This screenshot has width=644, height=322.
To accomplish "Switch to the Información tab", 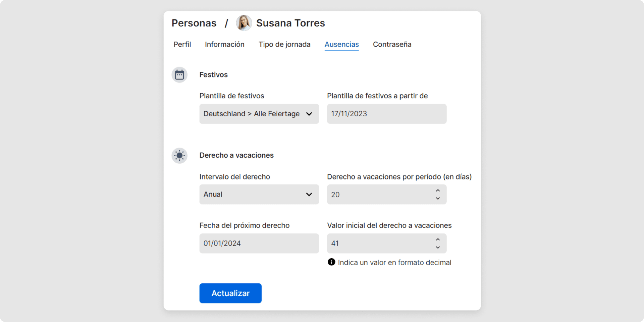I will click(x=224, y=44).
